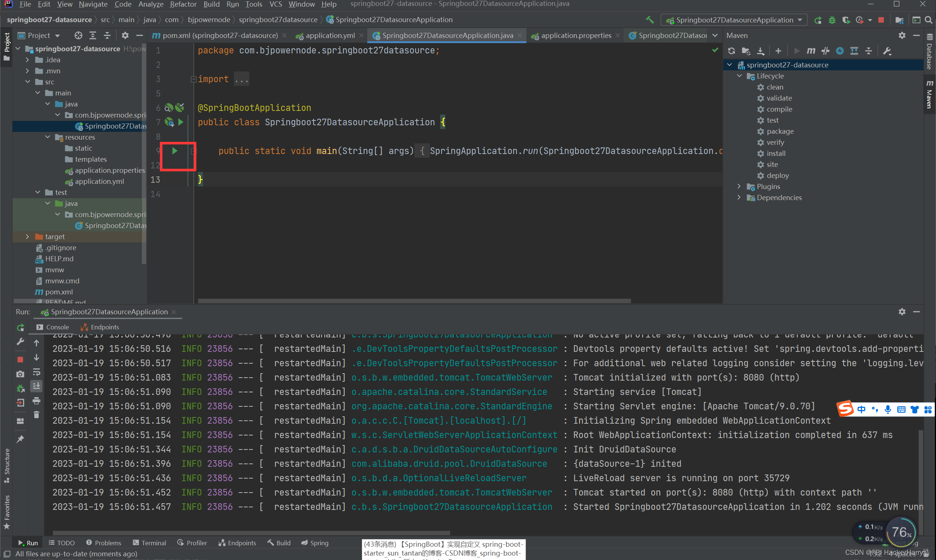936x560 pixels.
Task: Stop the running application from the top toolbar
Action: pyautogui.click(x=881, y=20)
